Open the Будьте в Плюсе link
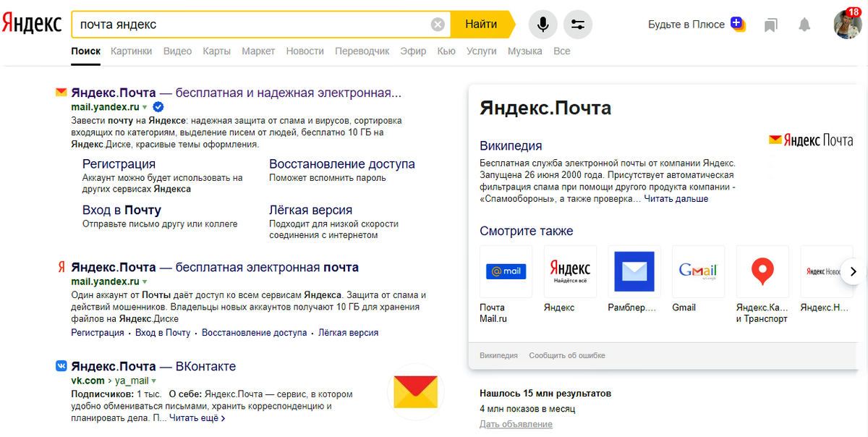This screenshot has width=868, height=437. click(x=686, y=25)
